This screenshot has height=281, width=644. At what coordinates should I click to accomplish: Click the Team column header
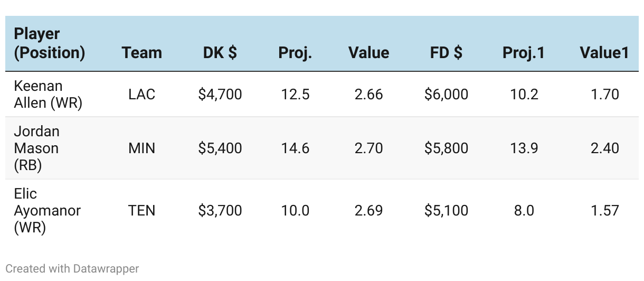pyautogui.click(x=141, y=53)
